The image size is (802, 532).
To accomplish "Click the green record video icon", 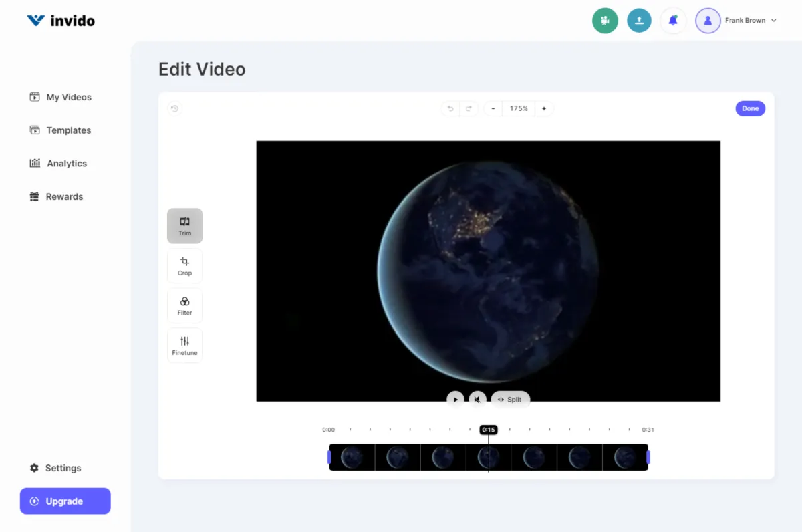I will tap(605, 21).
